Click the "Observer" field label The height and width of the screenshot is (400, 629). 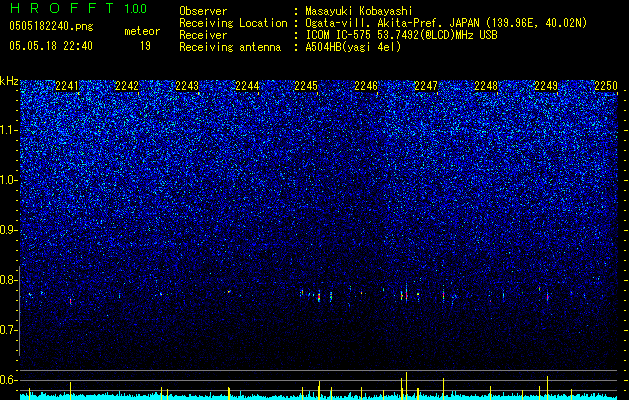click(203, 11)
